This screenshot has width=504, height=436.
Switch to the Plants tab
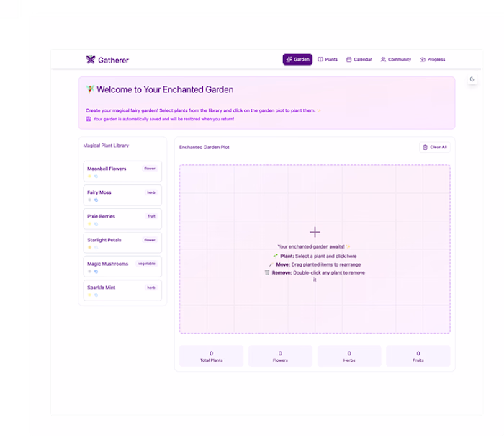click(x=328, y=60)
